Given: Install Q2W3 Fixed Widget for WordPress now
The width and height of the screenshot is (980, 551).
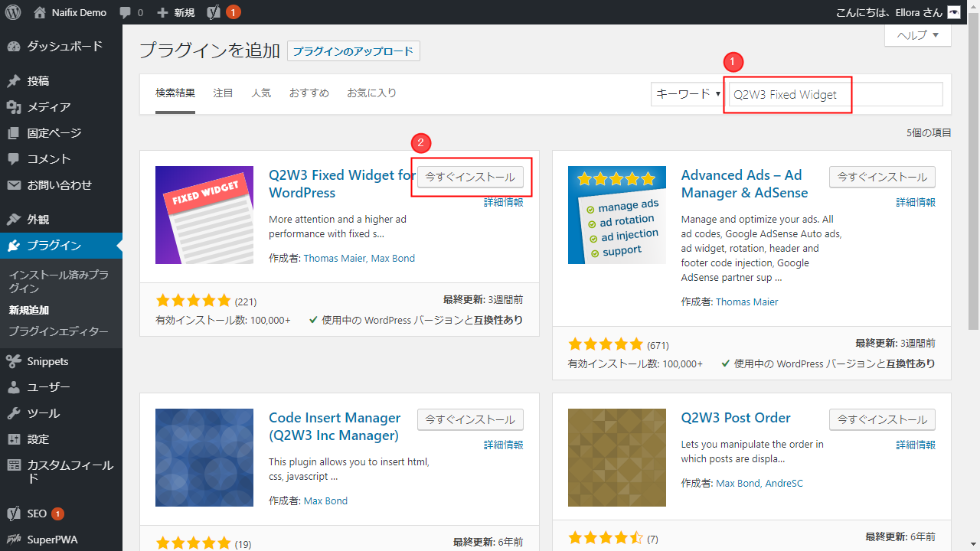Looking at the screenshot, I should 470,178.
